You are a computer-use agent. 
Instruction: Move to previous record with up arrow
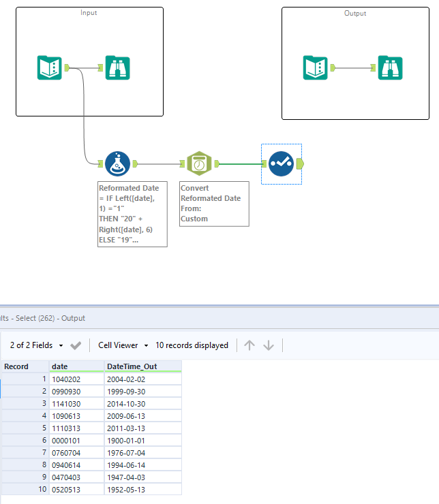pyautogui.click(x=249, y=345)
